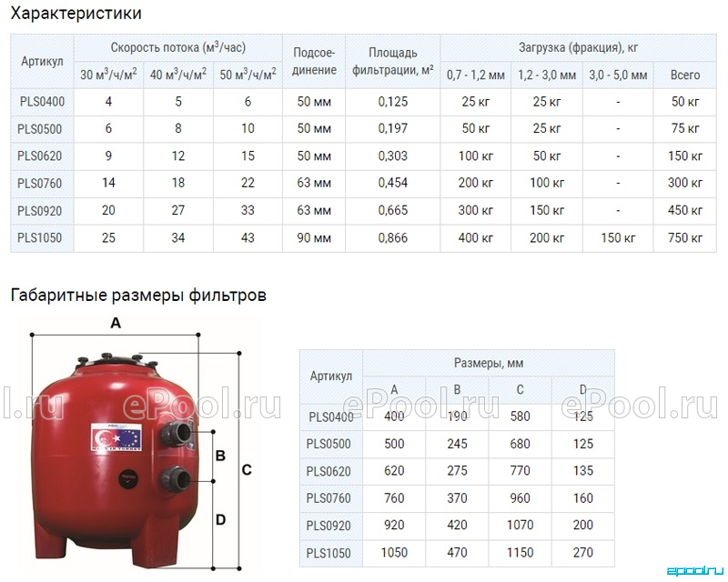Click flow value 27 for PLS0920
This screenshot has width=728, height=582.
click(178, 210)
